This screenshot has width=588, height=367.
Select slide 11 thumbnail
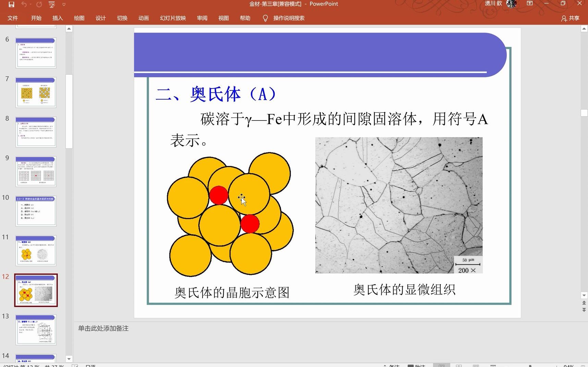coord(36,251)
